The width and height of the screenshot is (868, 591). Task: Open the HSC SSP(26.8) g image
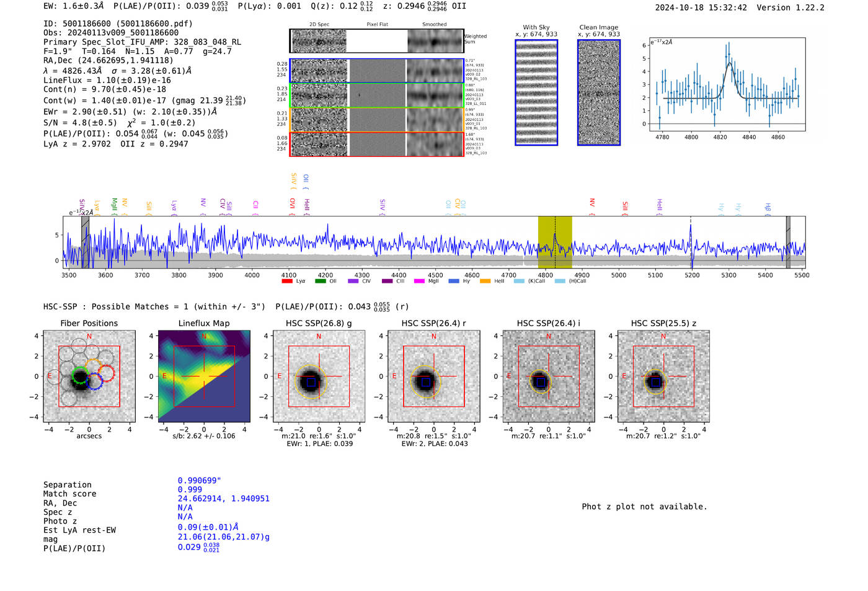point(319,376)
